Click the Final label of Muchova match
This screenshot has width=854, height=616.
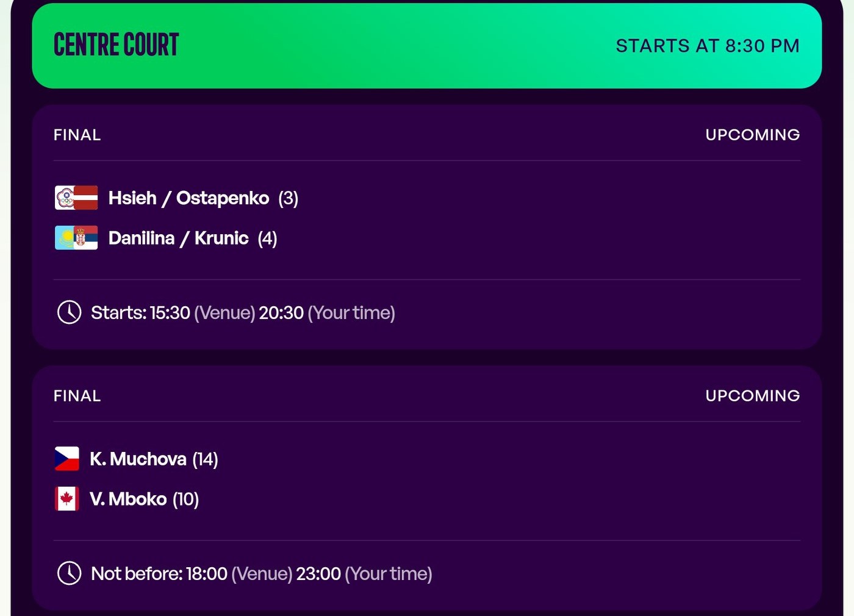click(x=77, y=396)
